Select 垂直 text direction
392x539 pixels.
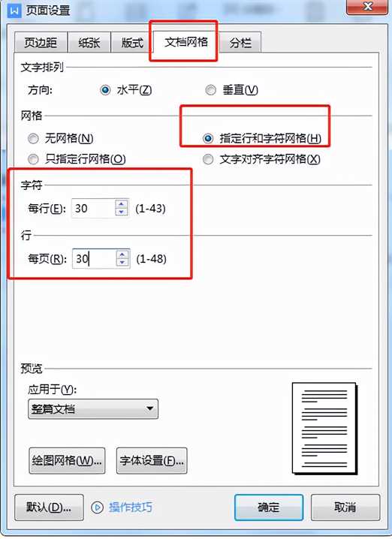[210, 90]
